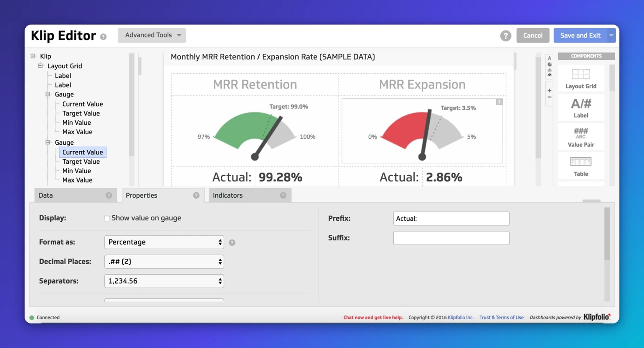644x348 pixels.
Task: Click the Components panel scrollbar
Action: click(612, 78)
